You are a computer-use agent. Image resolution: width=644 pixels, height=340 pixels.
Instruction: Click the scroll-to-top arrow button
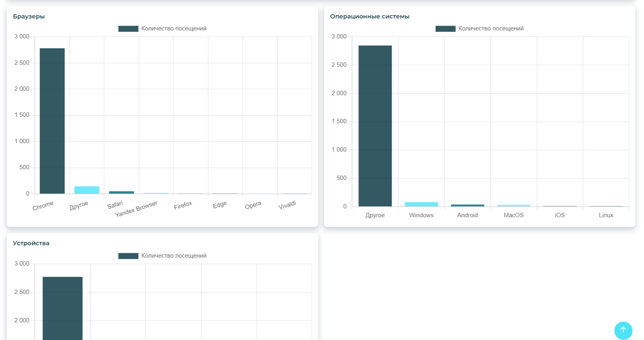click(623, 330)
